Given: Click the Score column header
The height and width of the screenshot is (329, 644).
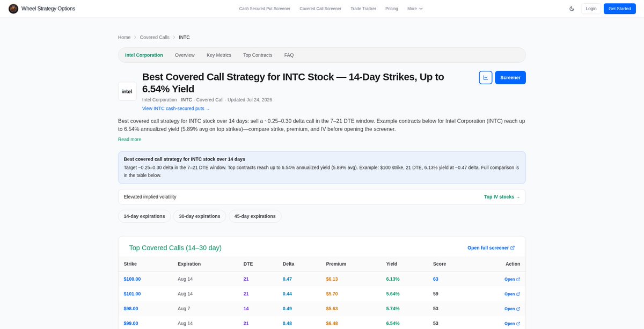Looking at the screenshot, I should click(x=440, y=264).
